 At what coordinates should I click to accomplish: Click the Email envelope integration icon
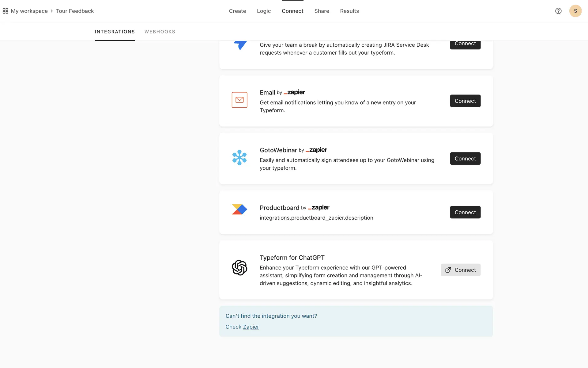point(239,100)
